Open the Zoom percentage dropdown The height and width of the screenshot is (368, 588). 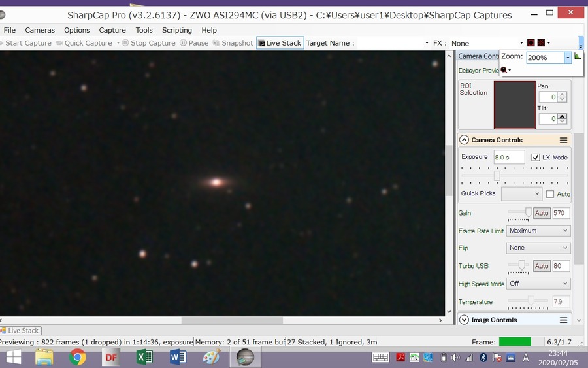point(567,58)
